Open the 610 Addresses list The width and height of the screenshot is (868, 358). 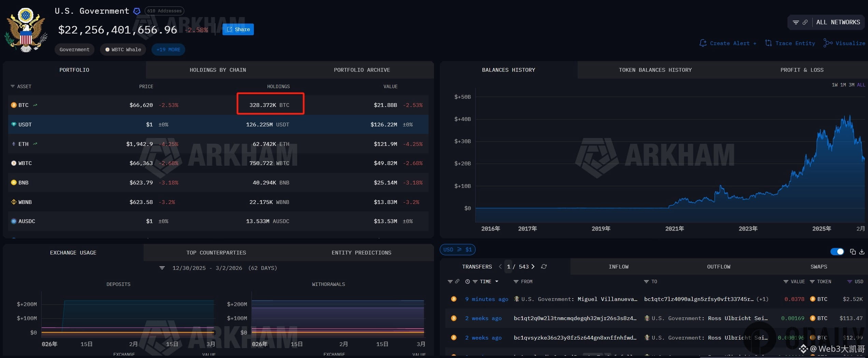pos(164,11)
